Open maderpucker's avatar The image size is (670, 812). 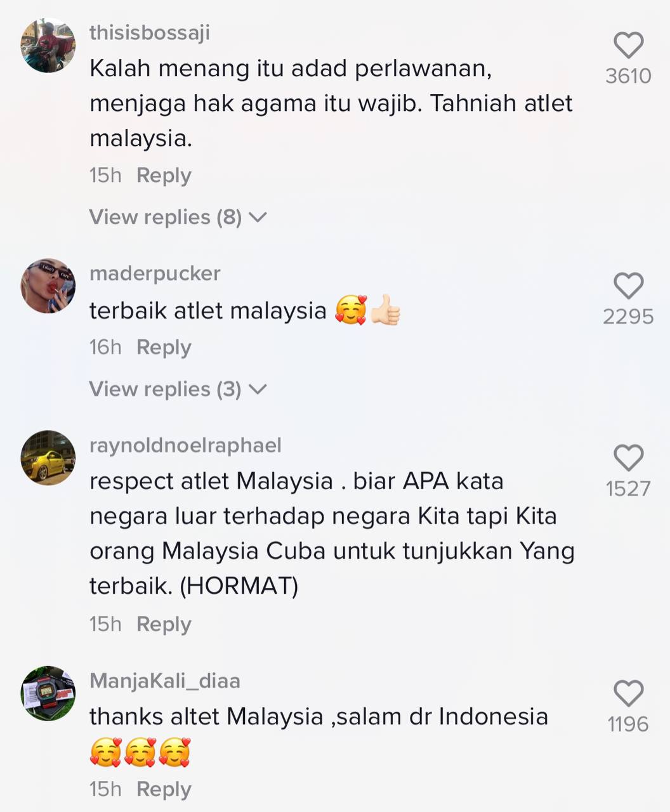[48, 285]
